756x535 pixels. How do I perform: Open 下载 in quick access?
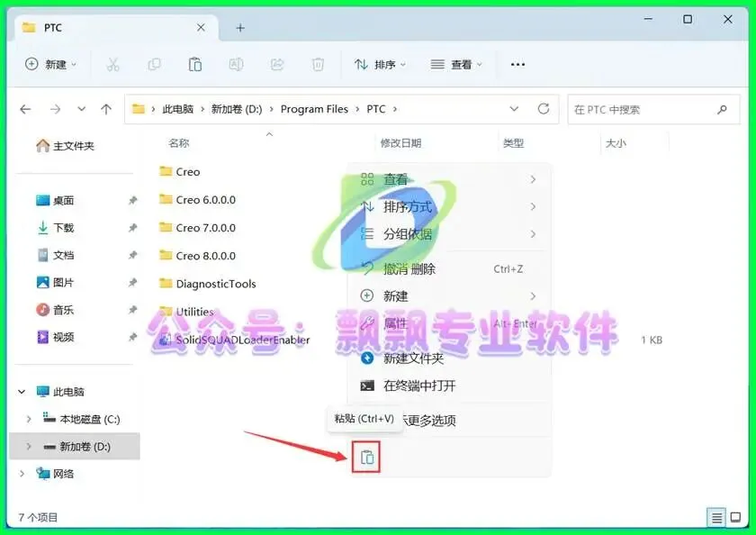55,228
